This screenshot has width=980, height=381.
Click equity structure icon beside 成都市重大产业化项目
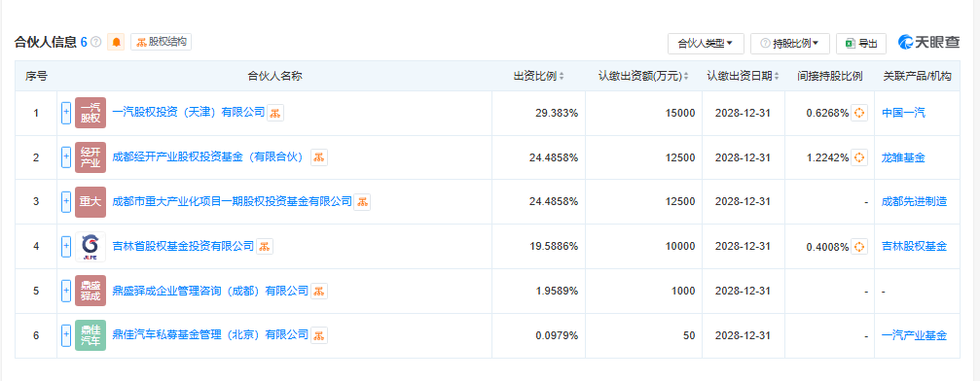click(x=362, y=202)
